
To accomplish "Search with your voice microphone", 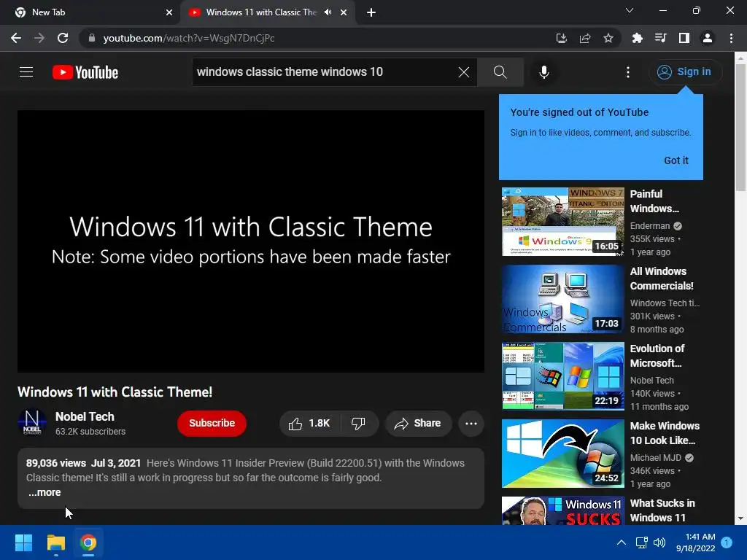I will point(544,72).
